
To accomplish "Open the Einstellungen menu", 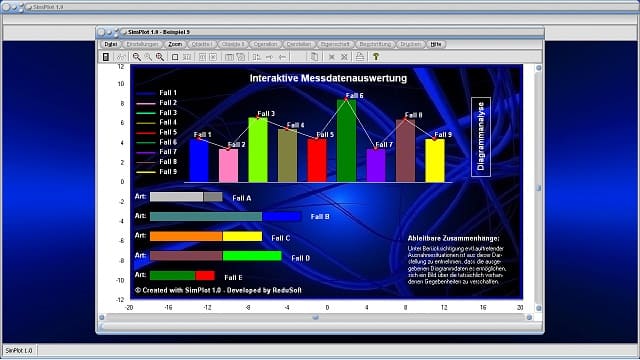I will coord(142,44).
